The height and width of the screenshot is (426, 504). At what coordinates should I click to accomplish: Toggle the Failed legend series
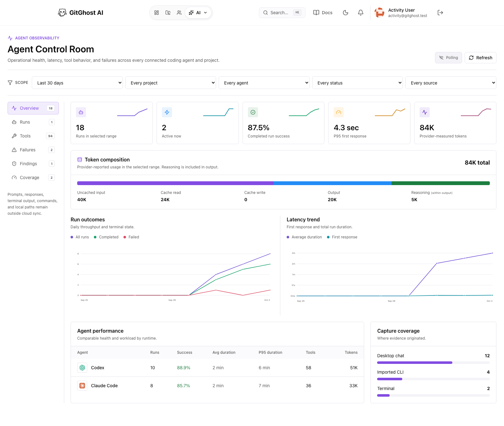tap(131, 237)
